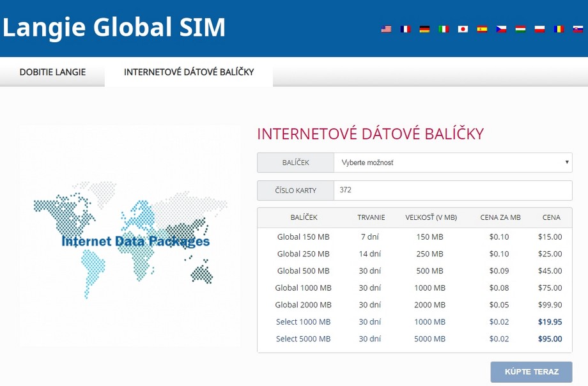
Task: Click the 14 dní duration cell
Action: [x=370, y=254]
